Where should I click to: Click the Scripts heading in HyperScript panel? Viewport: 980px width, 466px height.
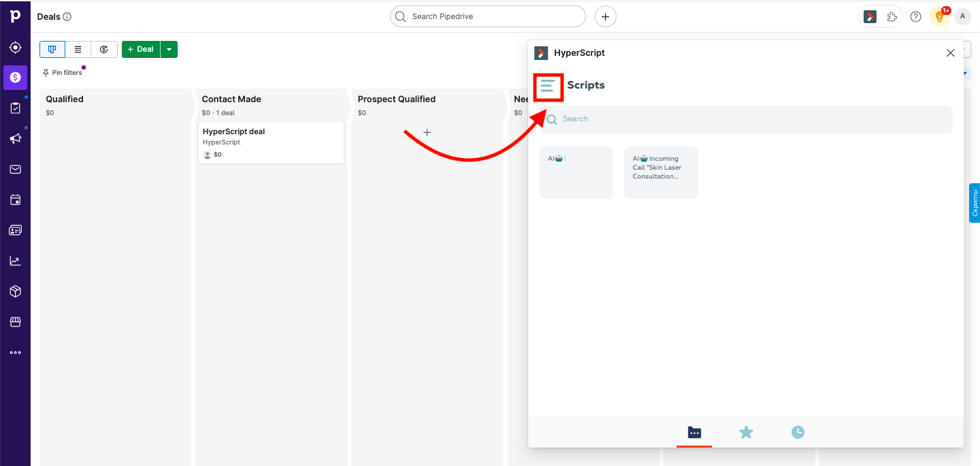(586, 85)
